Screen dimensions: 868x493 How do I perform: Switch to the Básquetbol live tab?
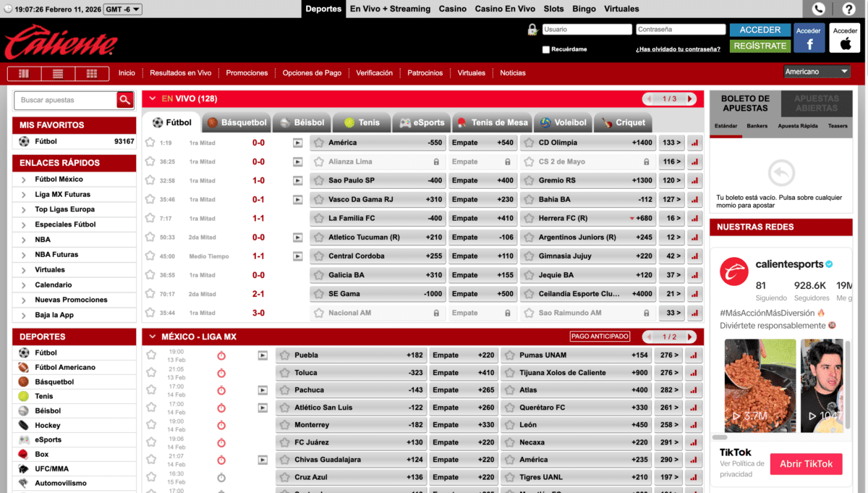pyautogui.click(x=237, y=123)
